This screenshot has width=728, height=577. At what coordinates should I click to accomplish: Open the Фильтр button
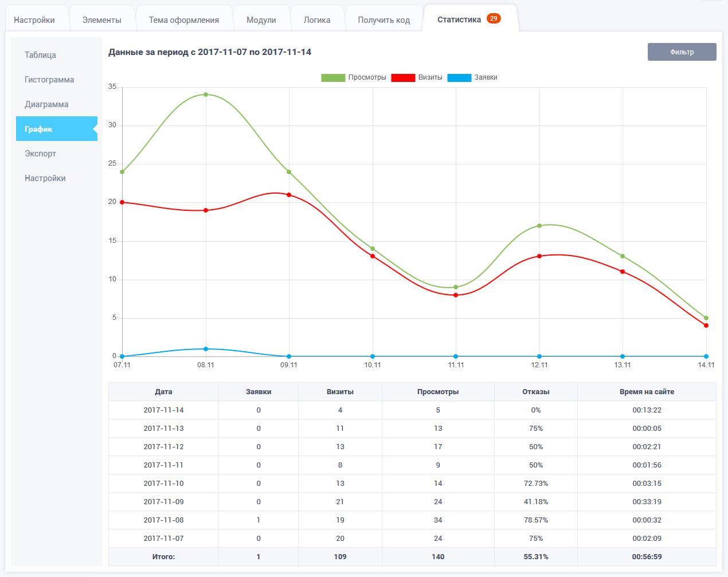[x=682, y=52]
